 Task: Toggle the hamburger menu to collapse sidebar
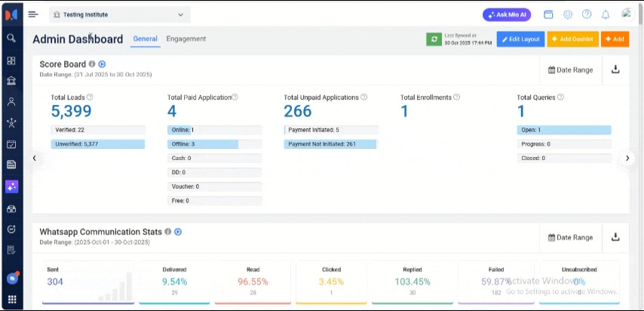point(32,14)
